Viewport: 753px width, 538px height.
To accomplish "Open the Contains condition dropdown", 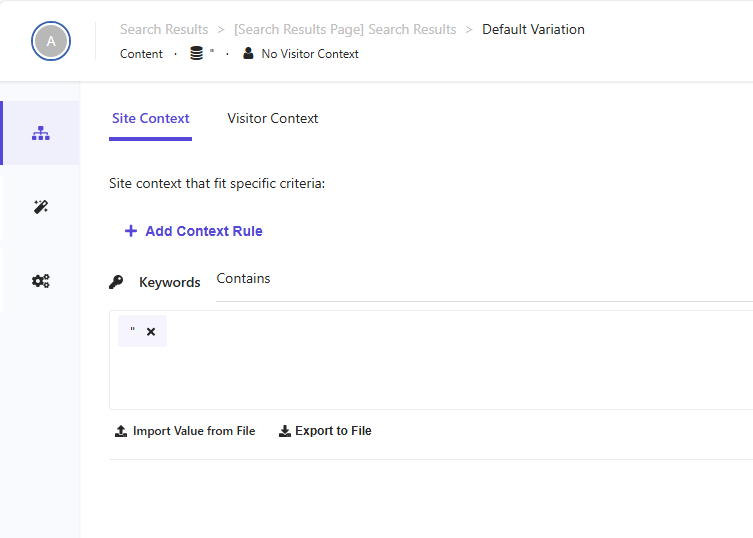I will (480, 279).
